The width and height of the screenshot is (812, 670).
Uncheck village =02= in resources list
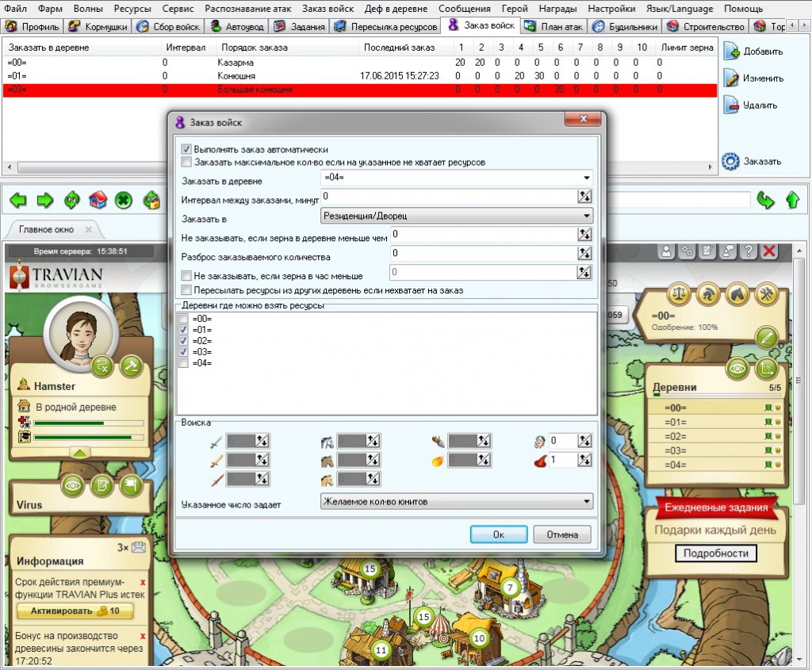click(183, 341)
